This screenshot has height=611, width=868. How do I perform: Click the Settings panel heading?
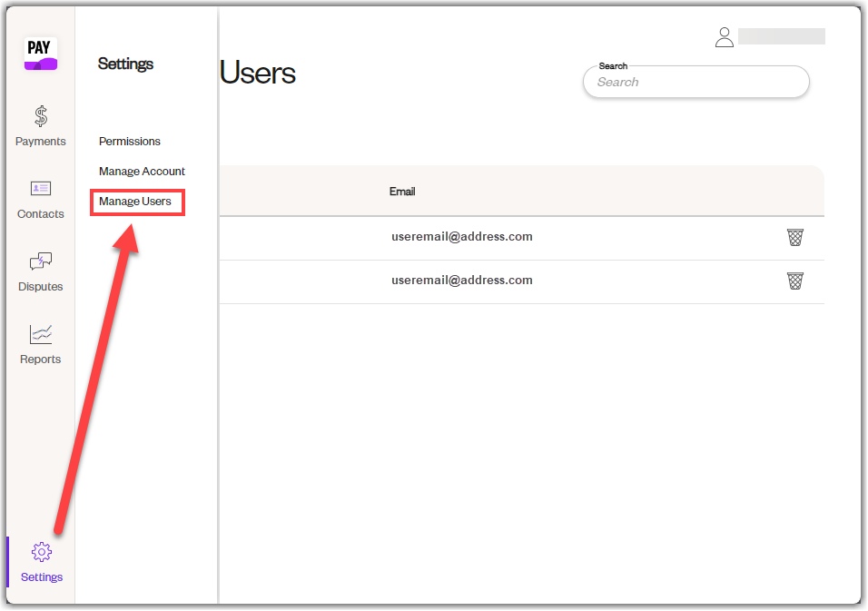click(125, 64)
